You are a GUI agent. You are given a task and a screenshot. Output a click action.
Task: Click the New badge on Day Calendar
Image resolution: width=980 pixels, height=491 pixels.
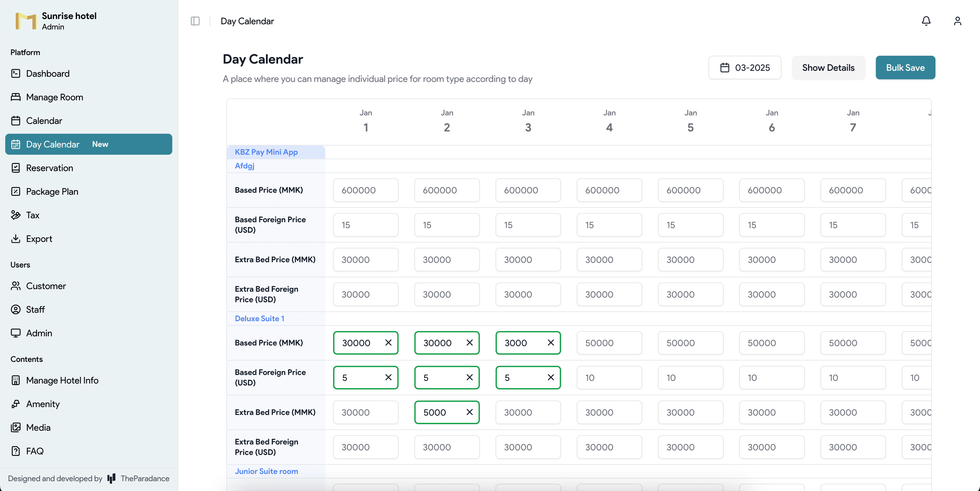[x=100, y=144]
